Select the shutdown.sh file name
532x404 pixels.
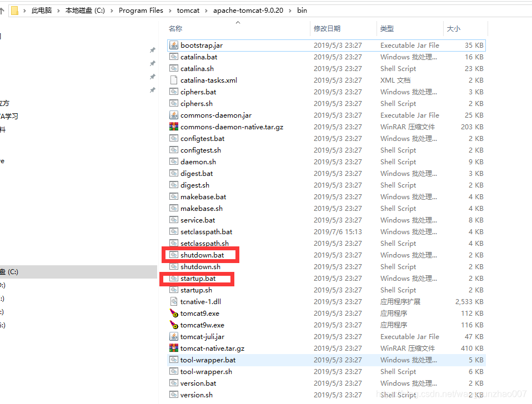(x=200, y=267)
